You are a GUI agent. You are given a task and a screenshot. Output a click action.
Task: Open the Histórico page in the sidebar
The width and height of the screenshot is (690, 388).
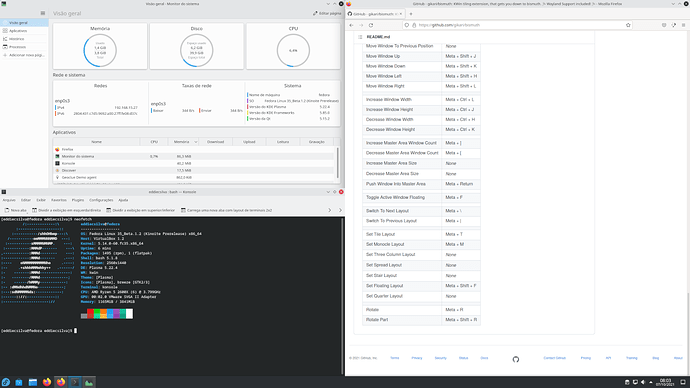[24, 39]
